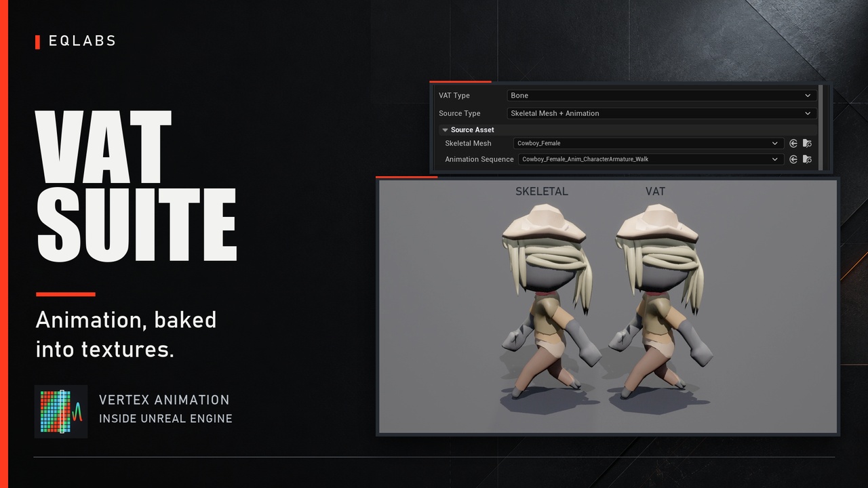868x488 pixels.
Task: Click the "Skeletal Mesh" property label
Action: tap(468, 143)
